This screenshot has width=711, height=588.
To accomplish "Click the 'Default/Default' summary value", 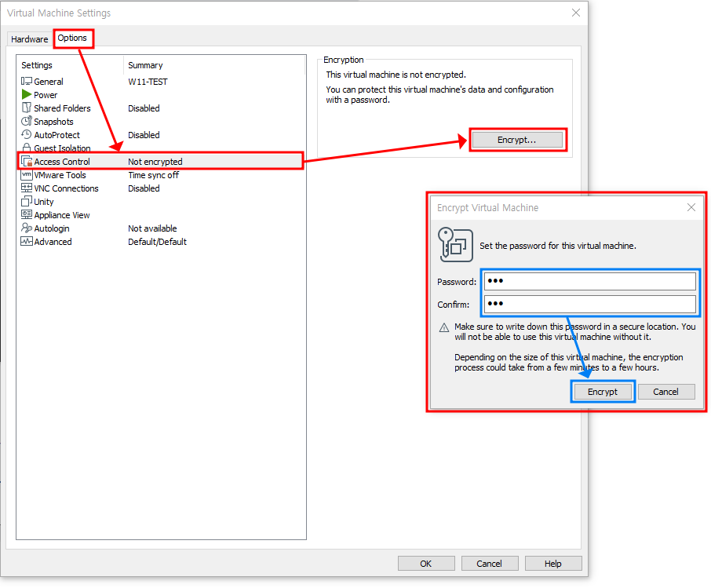I will pyautogui.click(x=157, y=242).
